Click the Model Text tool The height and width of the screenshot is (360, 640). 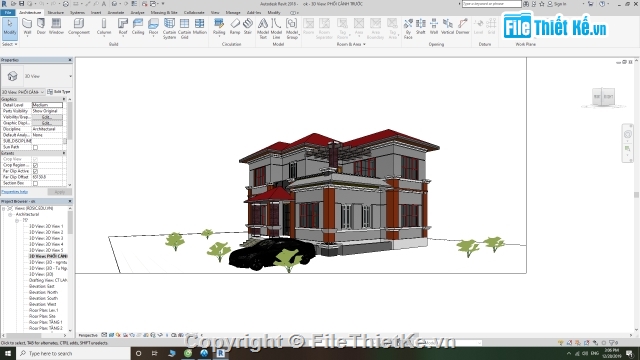click(x=263, y=29)
